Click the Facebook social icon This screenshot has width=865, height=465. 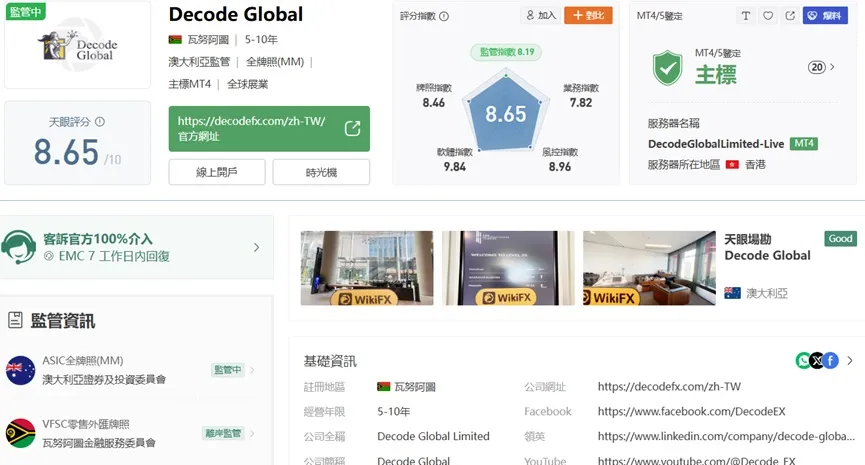[x=830, y=361]
